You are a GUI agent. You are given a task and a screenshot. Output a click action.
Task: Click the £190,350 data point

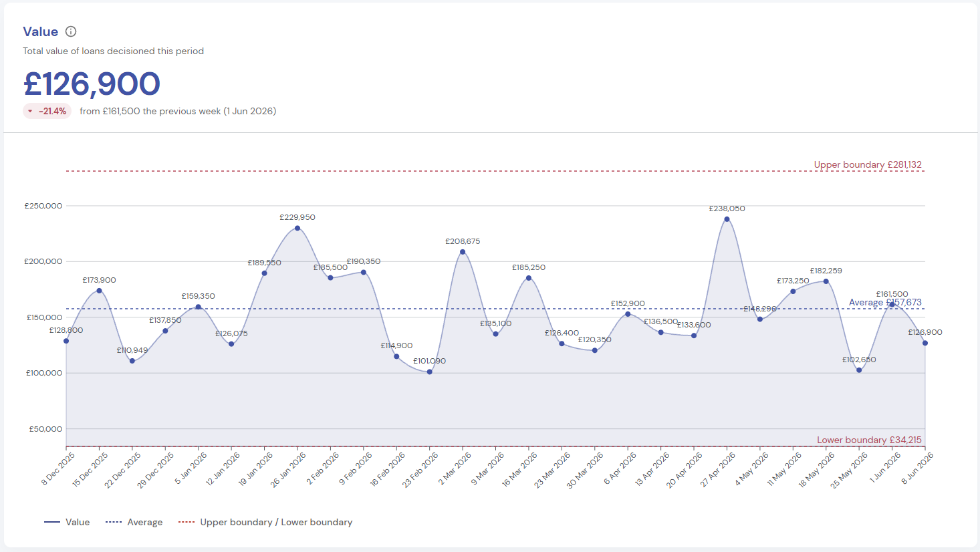364,272
